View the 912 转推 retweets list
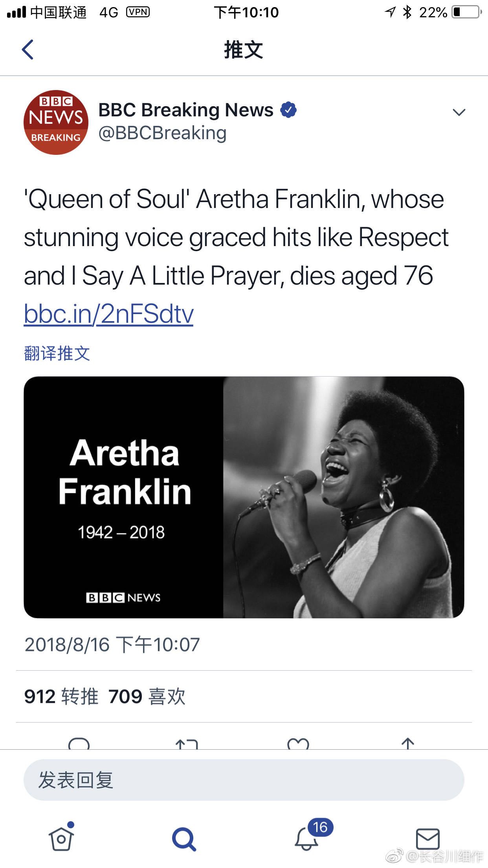The height and width of the screenshot is (868, 488). point(61,697)
